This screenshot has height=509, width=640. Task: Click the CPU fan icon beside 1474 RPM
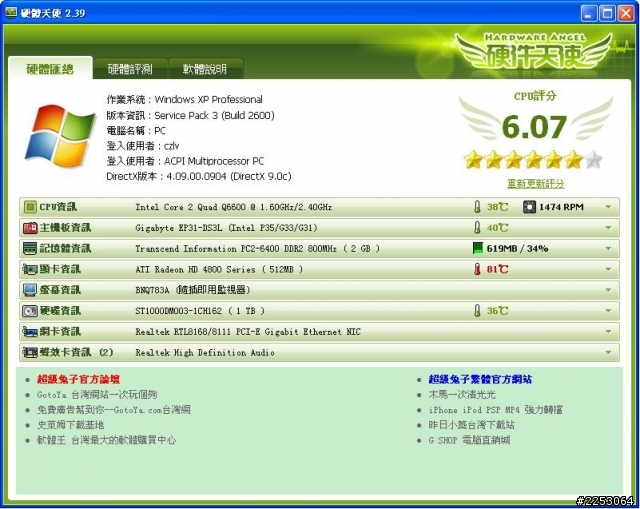click(529, 207)
